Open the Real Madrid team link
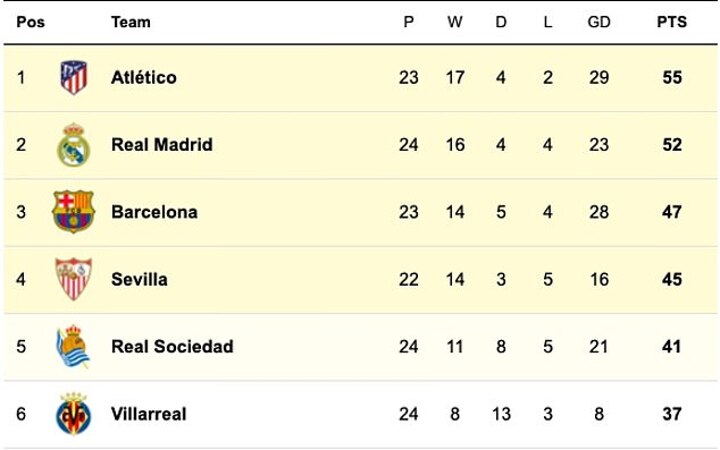Image resolution: width=720 pixels, height=450 pixels. coord(161,145)
